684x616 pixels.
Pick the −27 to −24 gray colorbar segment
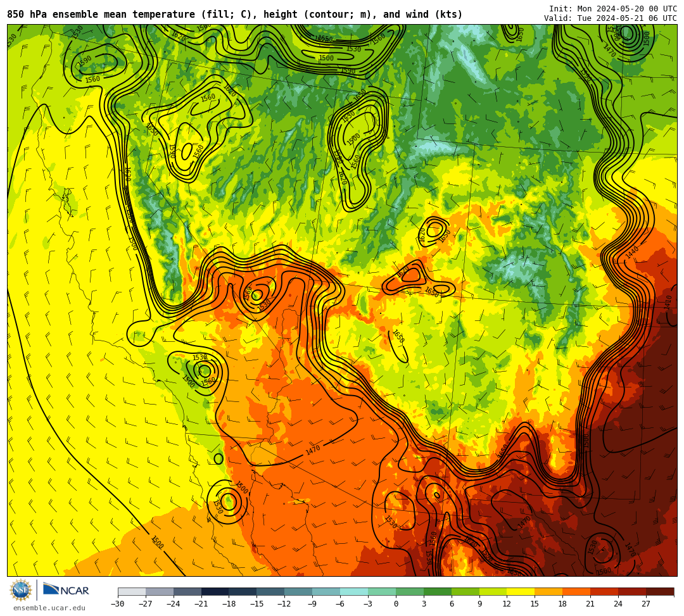click(160, 591)
